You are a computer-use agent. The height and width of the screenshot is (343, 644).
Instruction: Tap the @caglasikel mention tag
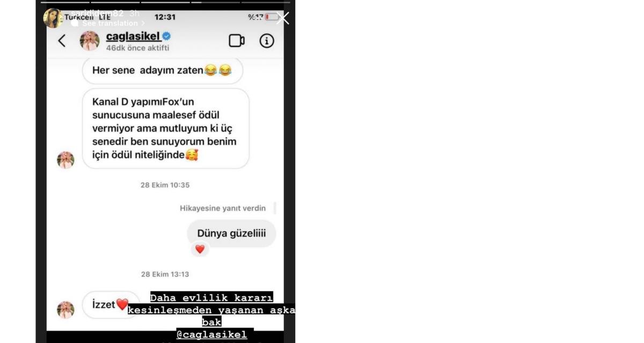pyautogui.click(x=211, y=334)
